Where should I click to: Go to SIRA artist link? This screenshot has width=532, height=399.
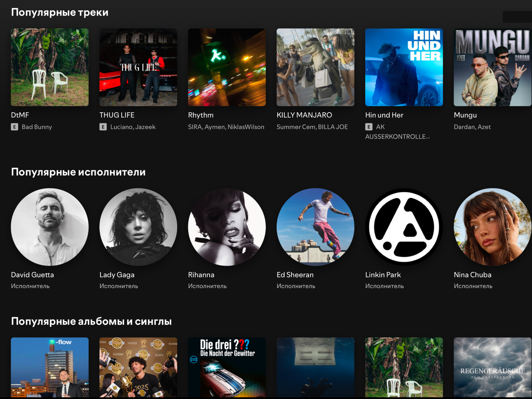pos(195,127)
